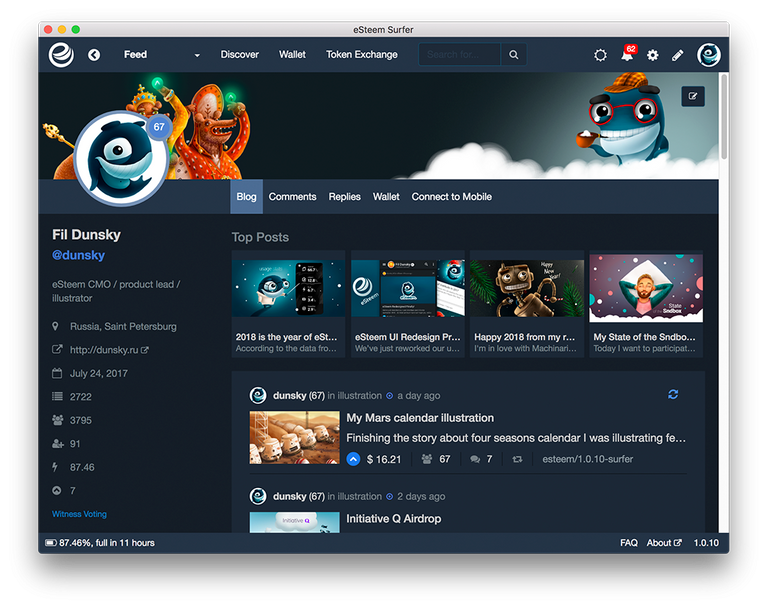This screenshot has width=768, height=609.
Task: Click the 'a day ago' timestamp
Action: [419, 395]
